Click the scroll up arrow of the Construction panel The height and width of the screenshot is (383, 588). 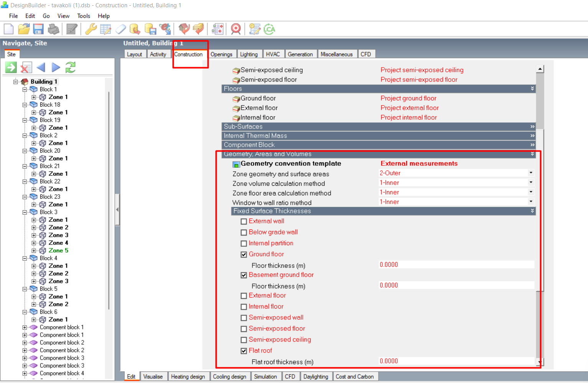[x=540, y=69]
